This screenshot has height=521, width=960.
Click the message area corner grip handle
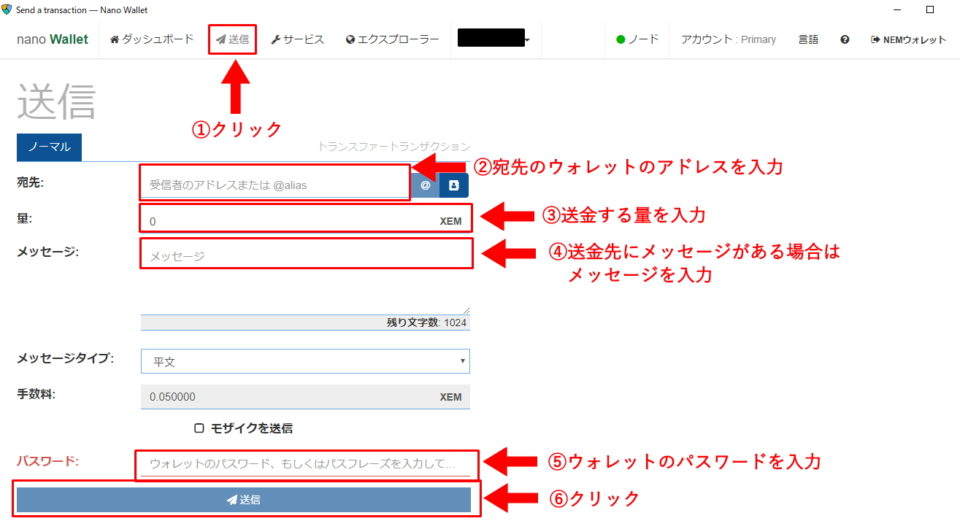(466, 310)
